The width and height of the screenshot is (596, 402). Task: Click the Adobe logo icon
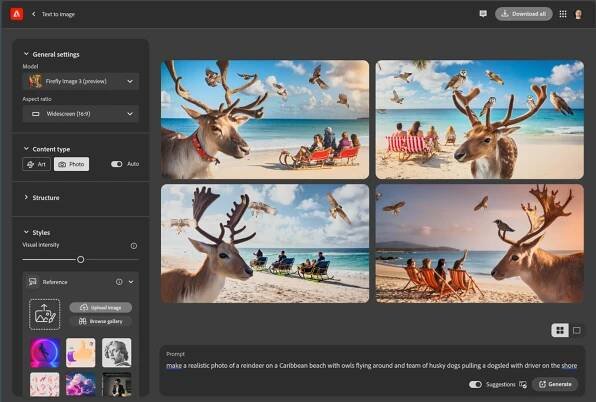[16, 14]
